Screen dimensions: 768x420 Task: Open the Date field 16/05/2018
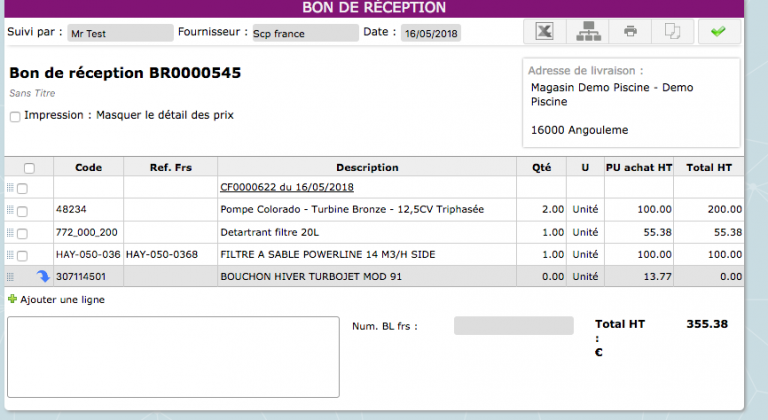pos(431,33)
